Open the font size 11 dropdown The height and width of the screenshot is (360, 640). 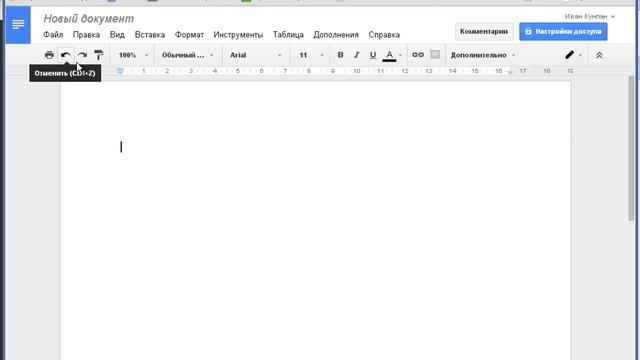pos(311,55)
